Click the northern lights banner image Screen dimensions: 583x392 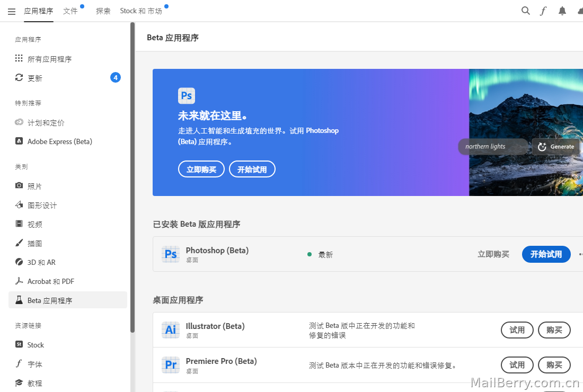(526, 132)
